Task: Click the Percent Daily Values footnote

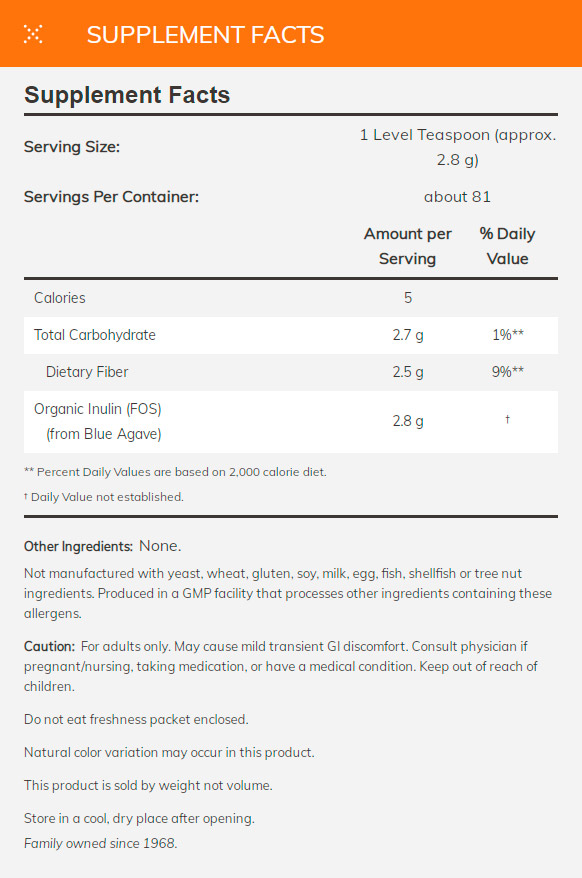Action: (175, 472)
